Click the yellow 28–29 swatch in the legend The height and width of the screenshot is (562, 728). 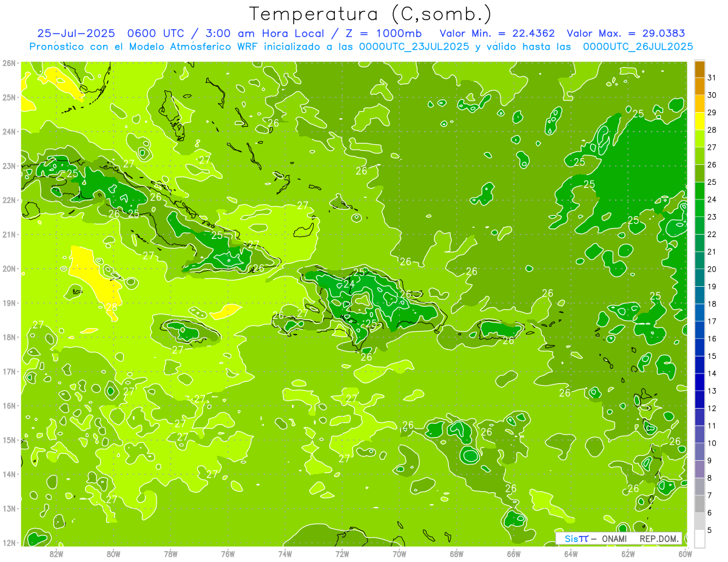click(x=699, y=121)
